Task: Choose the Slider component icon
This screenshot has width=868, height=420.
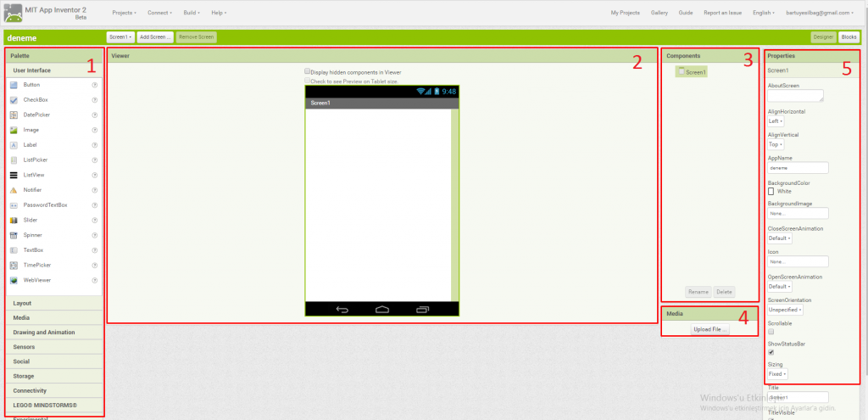Action: click(x=14, y=220)
